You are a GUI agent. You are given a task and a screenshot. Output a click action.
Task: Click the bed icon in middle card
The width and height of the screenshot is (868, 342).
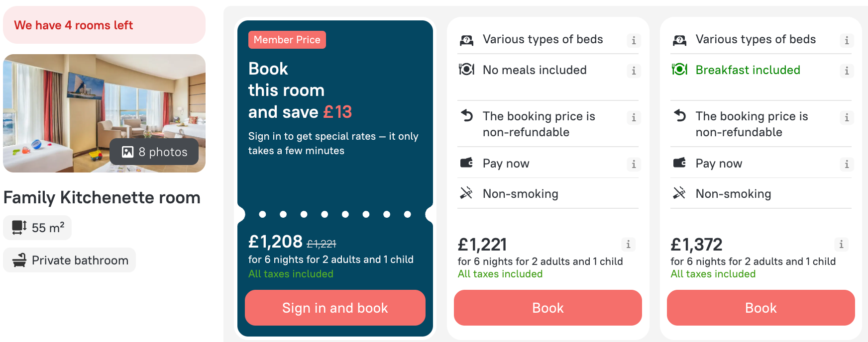(466, 40)
